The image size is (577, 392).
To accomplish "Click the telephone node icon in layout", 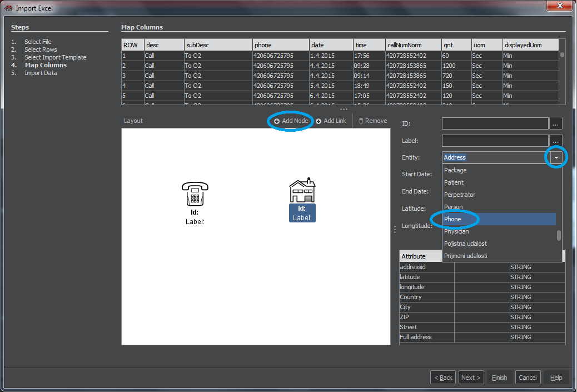I will click(x=195, y=195).
